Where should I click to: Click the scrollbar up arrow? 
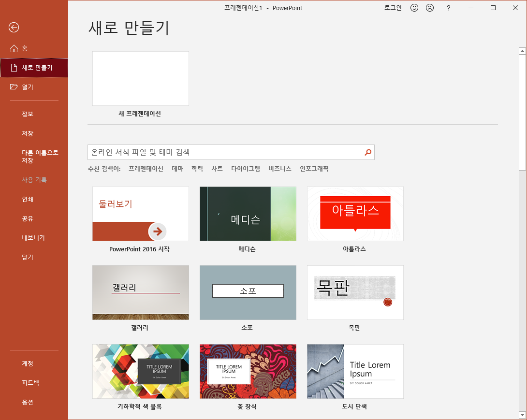click(x=522, y=51)
